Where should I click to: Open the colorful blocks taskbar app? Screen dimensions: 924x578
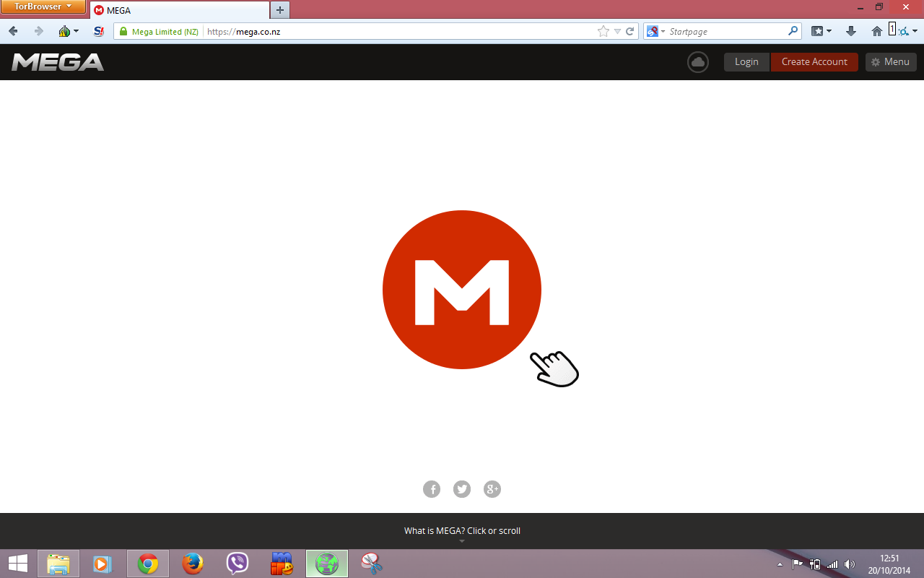click(x=282, y=564)
